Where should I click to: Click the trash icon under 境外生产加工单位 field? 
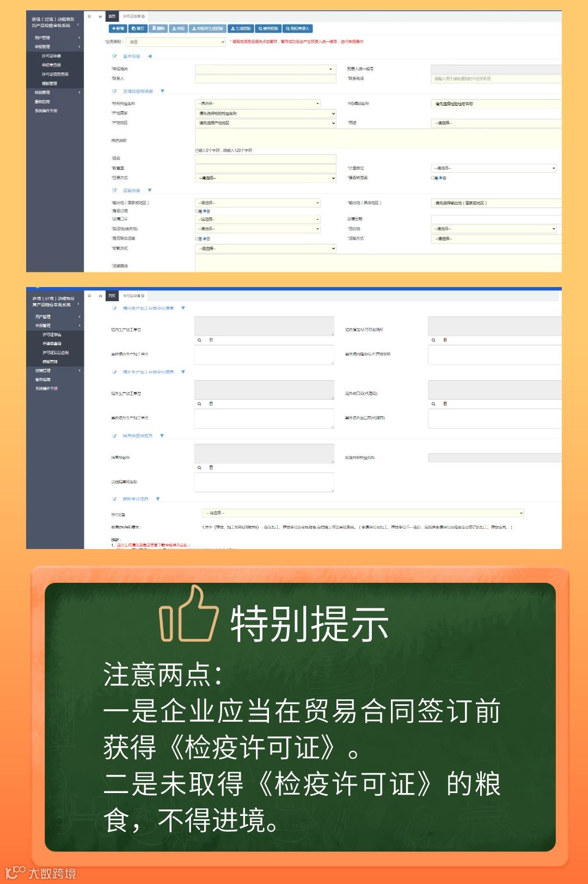211,404
